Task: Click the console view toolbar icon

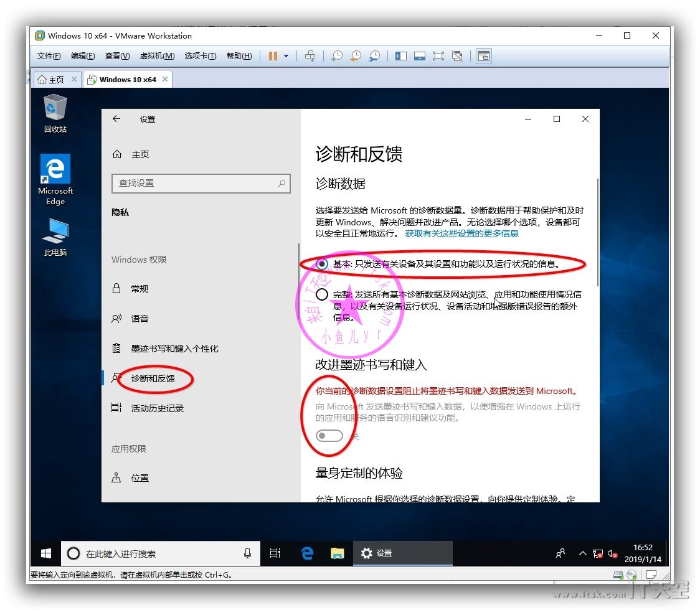Action: point(484,56)
